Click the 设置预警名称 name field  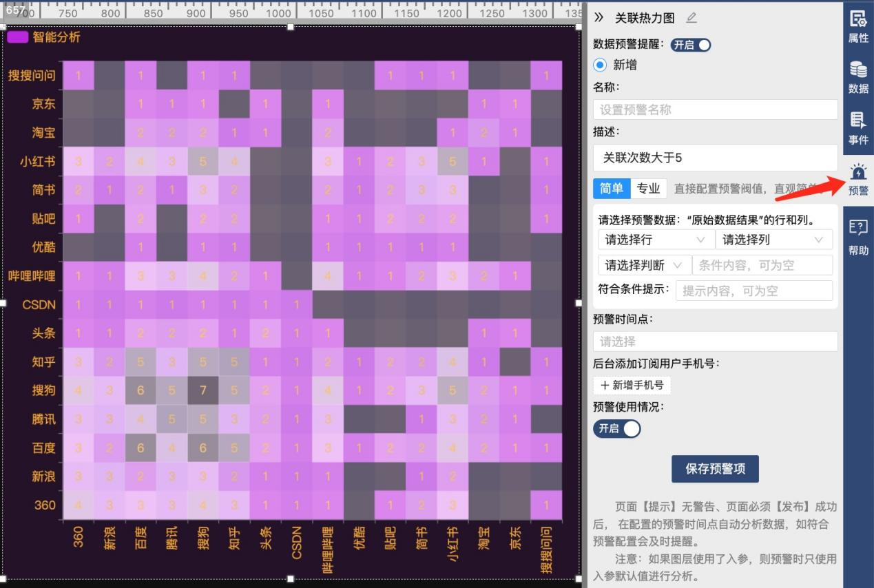point(715,109)
